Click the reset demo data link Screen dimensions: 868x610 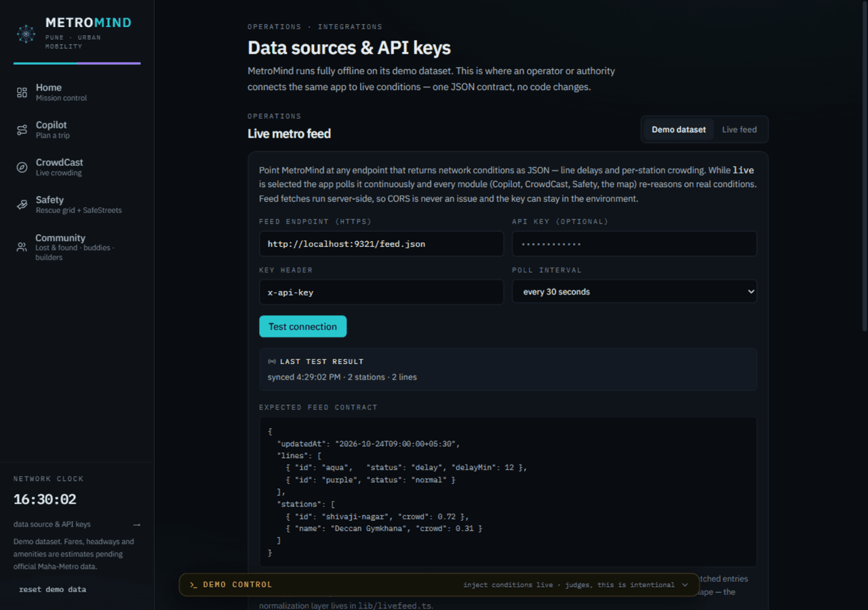click(53, 590)
